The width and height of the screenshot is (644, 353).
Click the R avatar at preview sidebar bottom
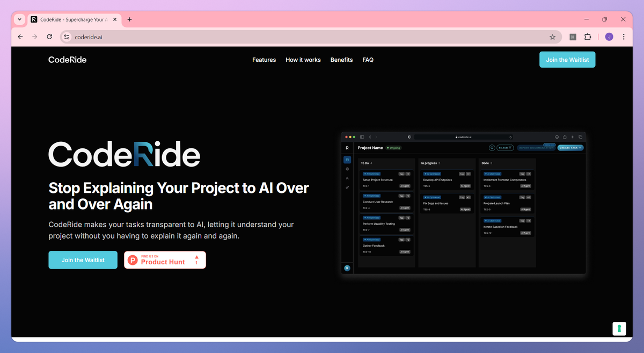[347, 268]
